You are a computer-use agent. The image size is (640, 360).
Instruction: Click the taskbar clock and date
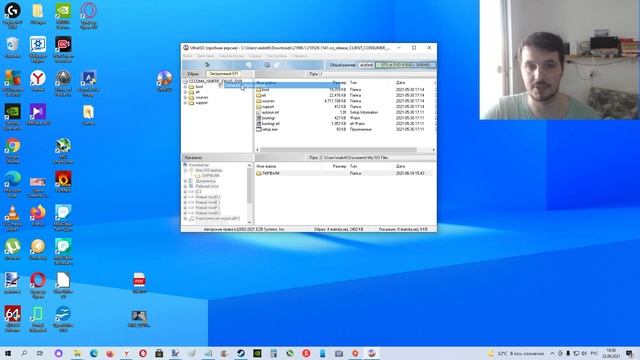point(611,353)
